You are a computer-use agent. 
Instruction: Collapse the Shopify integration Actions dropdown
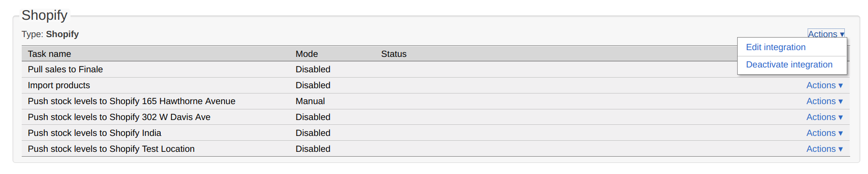point(826,34)
